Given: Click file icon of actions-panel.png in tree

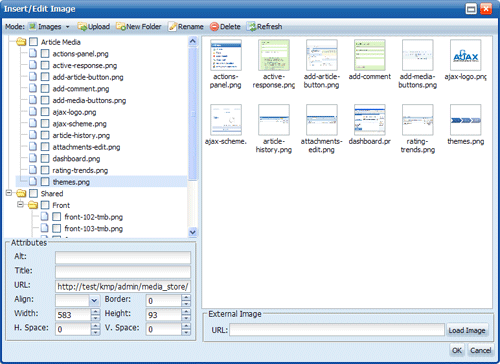Looking at the screenshot, I should point(33,54).
